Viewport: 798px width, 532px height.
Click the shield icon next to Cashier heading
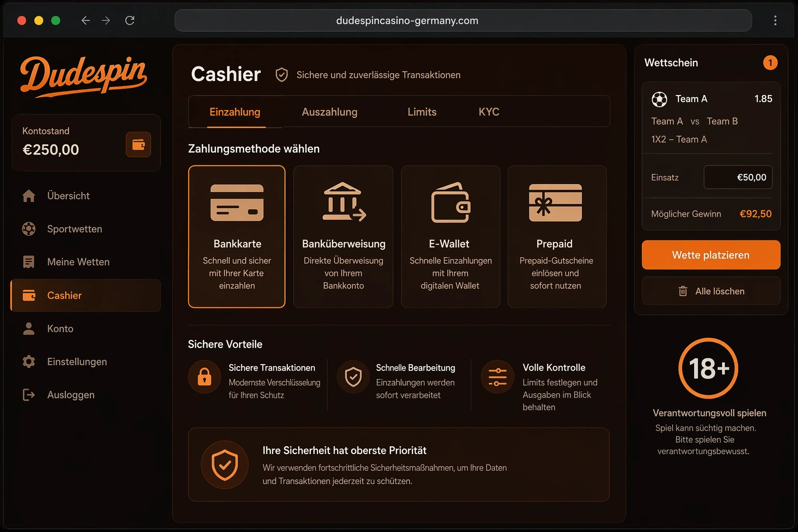282,75
